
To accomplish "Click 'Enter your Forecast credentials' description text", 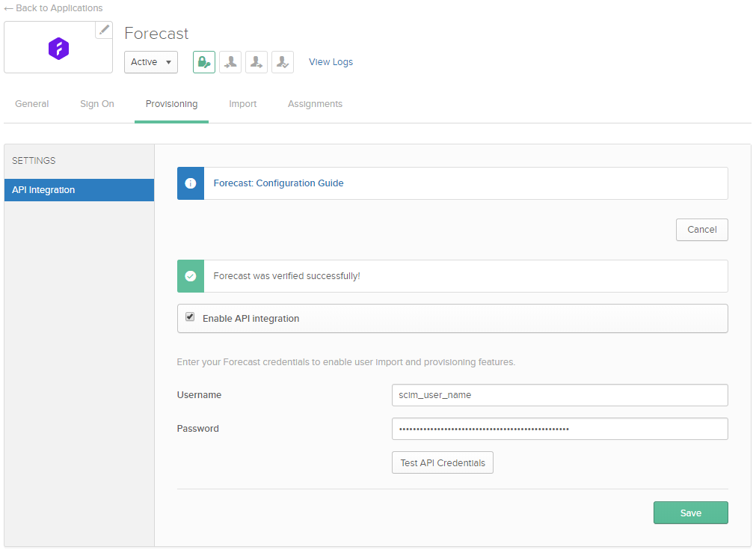I will point(346,362).
